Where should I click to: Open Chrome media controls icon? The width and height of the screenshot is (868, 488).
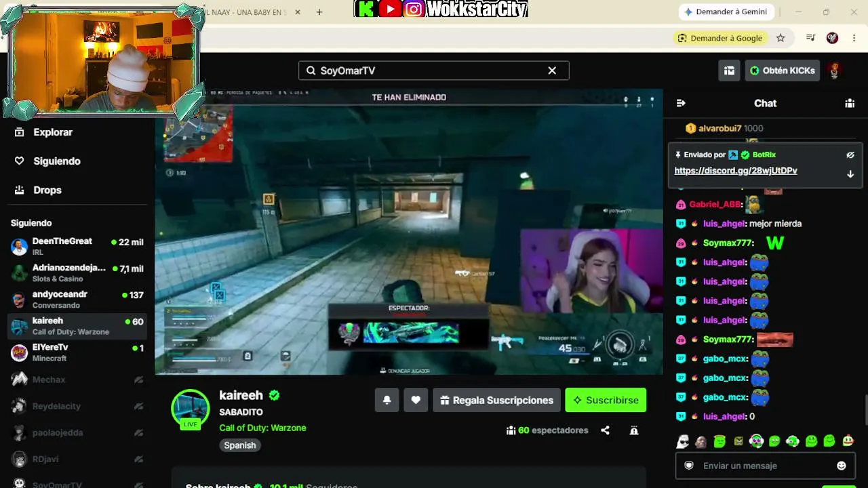tap(810, 38)
